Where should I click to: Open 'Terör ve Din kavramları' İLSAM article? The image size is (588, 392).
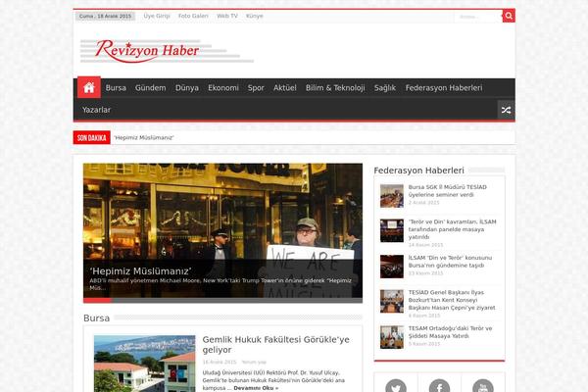[452, 229]
